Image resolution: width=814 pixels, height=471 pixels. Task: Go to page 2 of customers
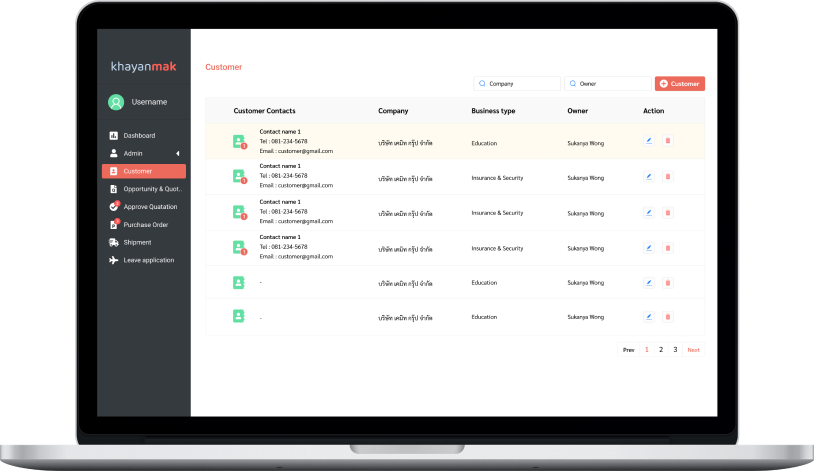pyautogui.click(x=661, y=350)
